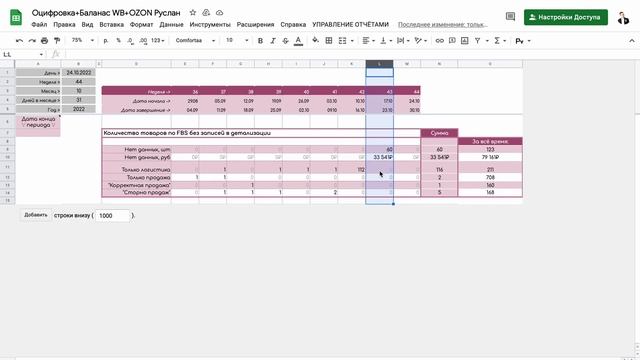Open the borders tool

pos(329,40)
